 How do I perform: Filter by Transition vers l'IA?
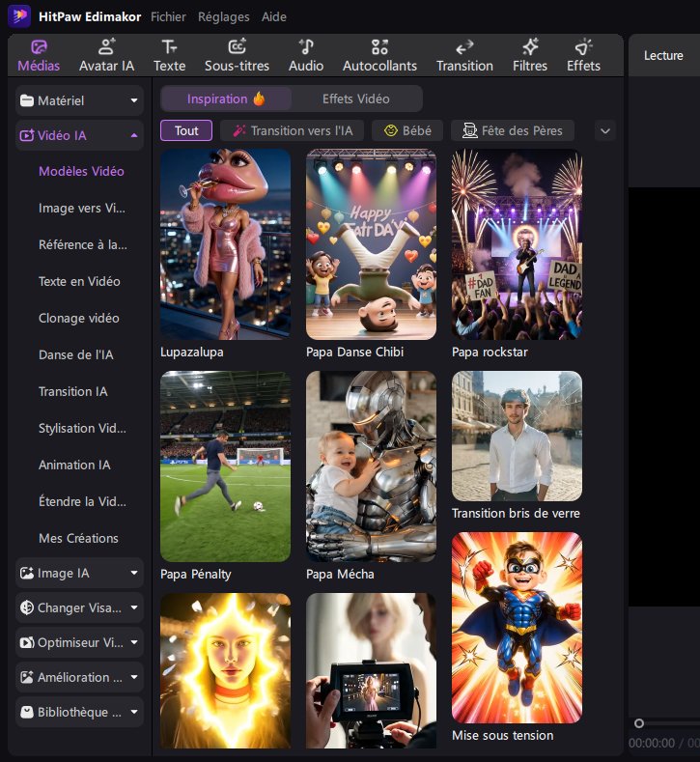click(292, 130)
